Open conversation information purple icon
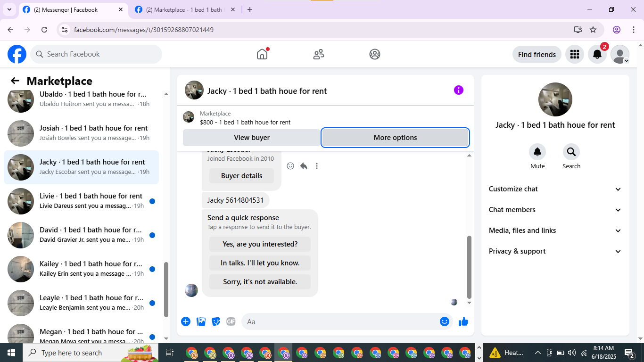This screenshot has height=362, width=644. pyautogui.click(x=459, y=90)
